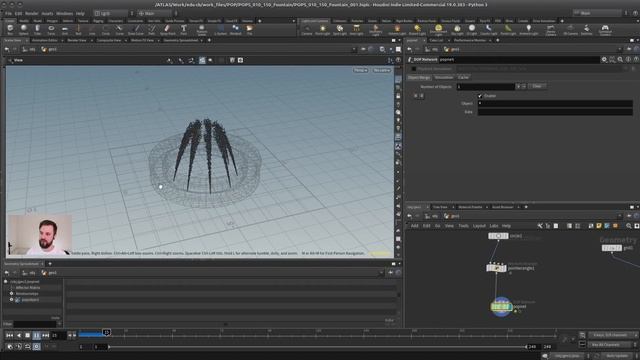Select the Grid shelf tool
Image resolution: width=640 pixels, height=360 pixels.
64,29
